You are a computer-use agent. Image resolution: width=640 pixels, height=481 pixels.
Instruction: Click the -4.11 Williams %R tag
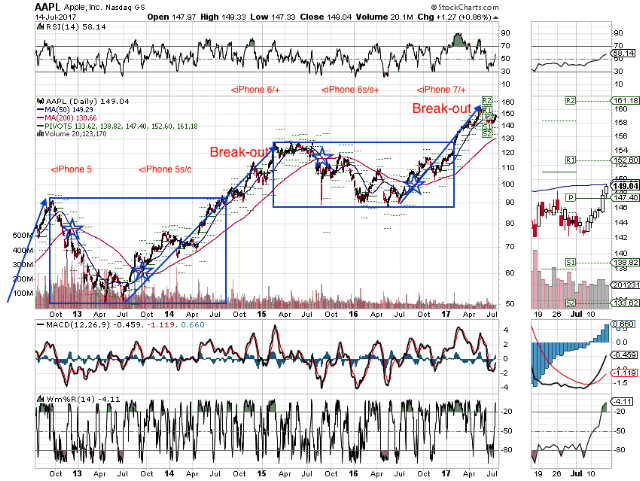pos(621,401)
